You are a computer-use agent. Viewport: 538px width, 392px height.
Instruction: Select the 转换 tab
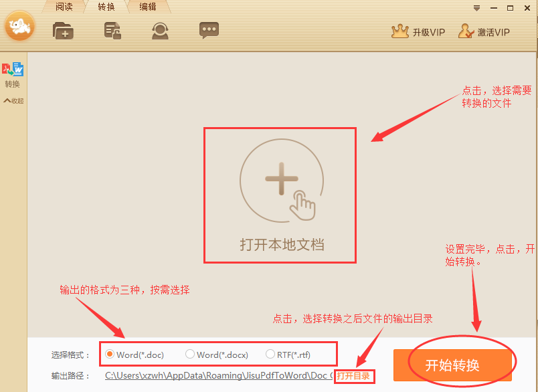106,7
